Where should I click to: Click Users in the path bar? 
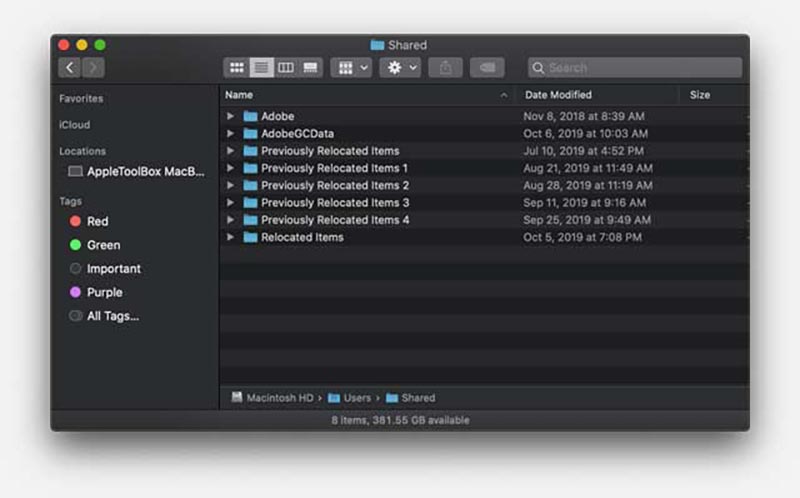click(357, 398)
